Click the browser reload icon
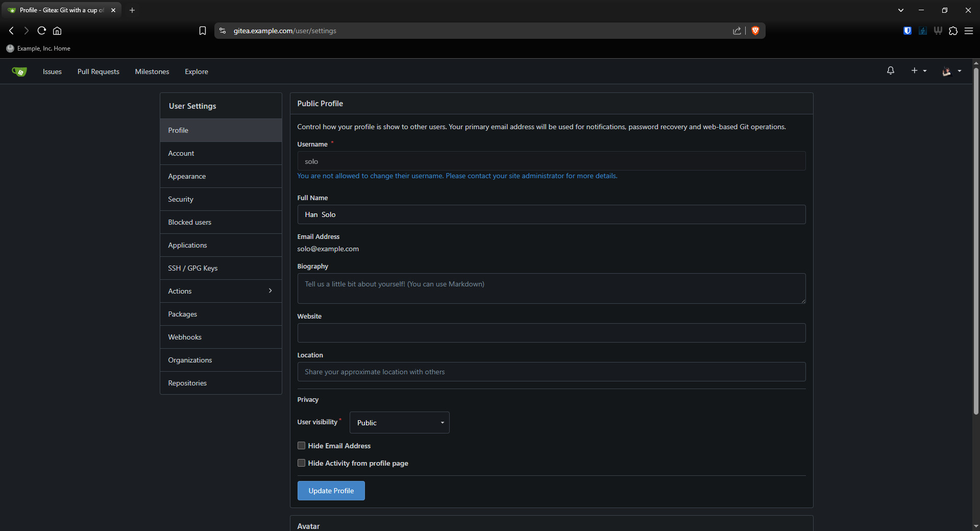980x531 pixels. (x=42, y=31)
